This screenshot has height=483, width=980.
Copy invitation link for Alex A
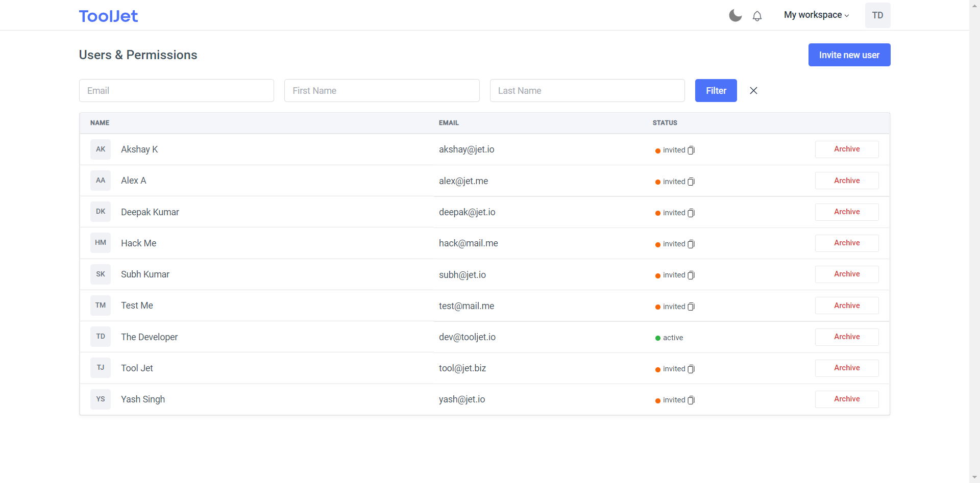coord(691,182)
